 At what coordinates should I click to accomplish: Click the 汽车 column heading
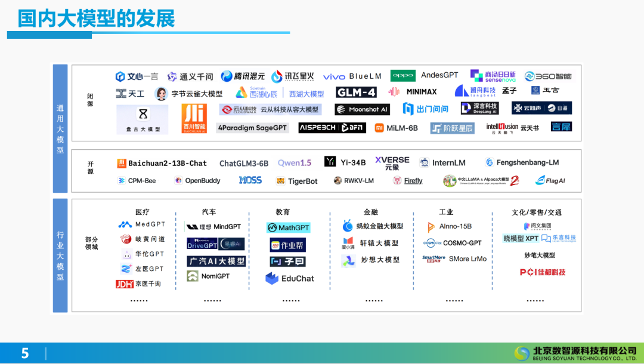pos(209,212)
